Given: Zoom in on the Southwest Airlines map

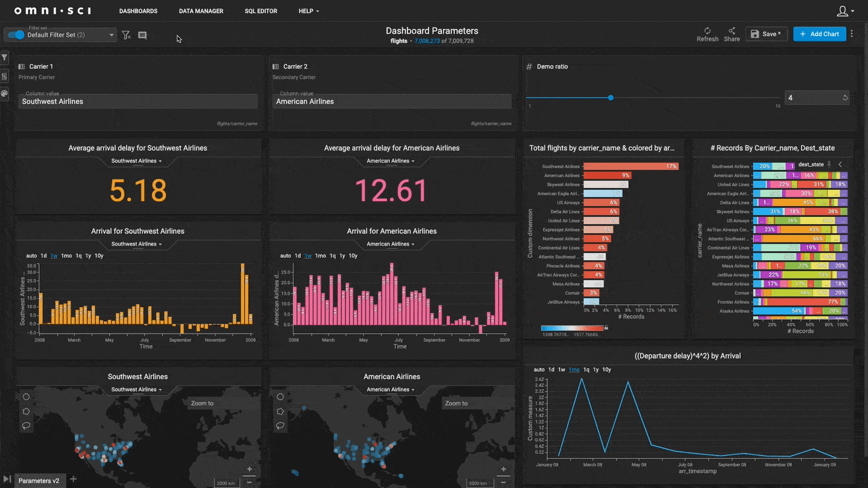Looking at the screenshot, I should [250, 469].
